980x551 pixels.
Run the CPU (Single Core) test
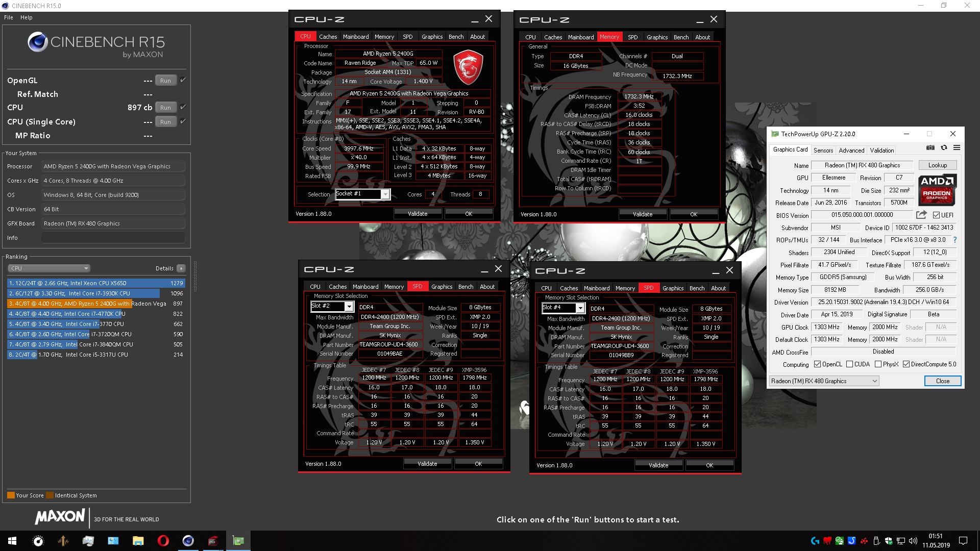(165, 122)
